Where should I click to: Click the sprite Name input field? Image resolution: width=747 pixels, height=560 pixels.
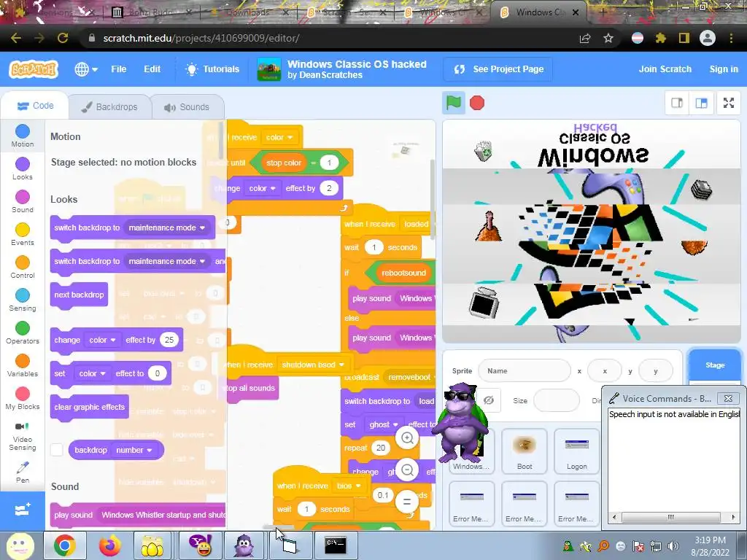(525, 371)
